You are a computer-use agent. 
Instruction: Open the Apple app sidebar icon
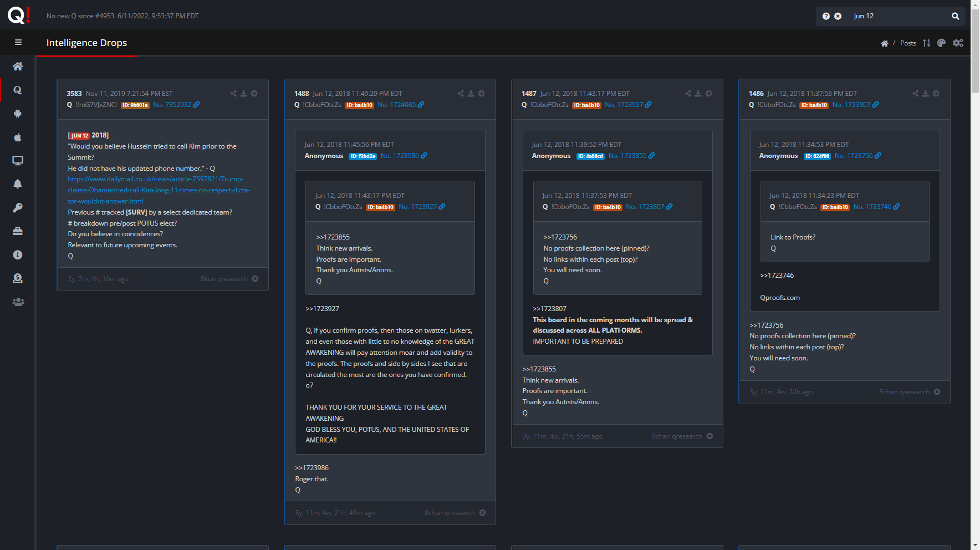18,137
